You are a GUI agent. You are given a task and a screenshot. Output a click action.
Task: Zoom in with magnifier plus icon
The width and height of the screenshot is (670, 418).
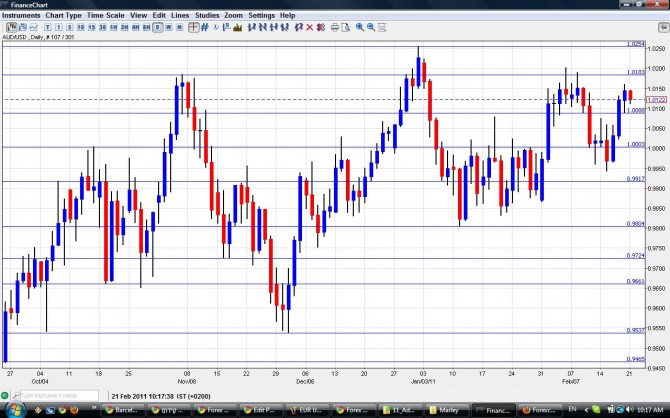click(360, 27)
